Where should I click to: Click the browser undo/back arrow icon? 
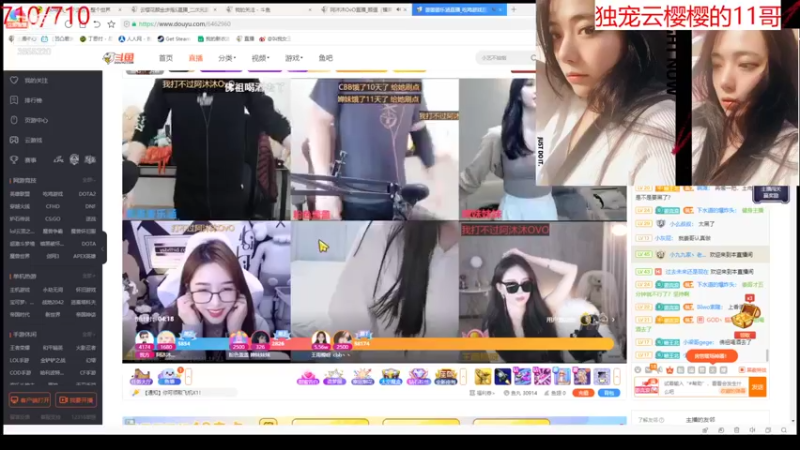tap(96, 24)
